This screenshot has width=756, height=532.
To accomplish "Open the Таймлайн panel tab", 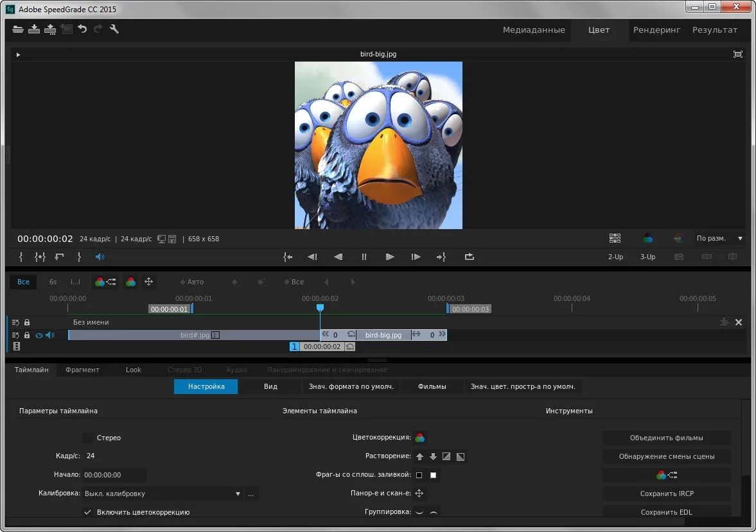I will tap(31, 370).
